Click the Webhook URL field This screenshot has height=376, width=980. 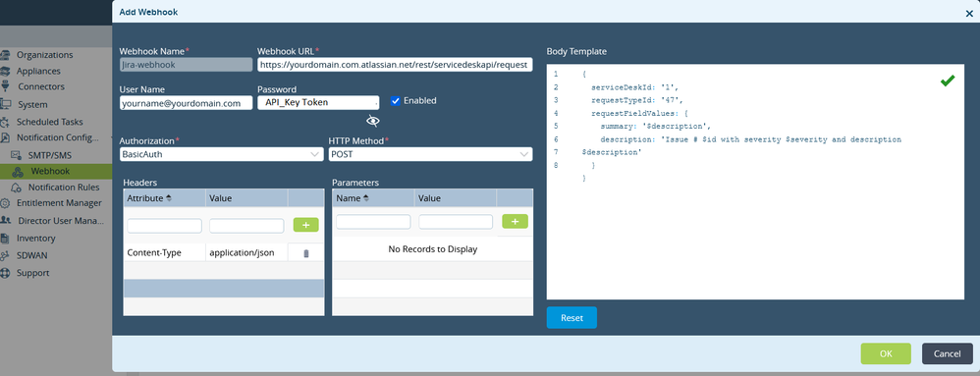(395, 65)
